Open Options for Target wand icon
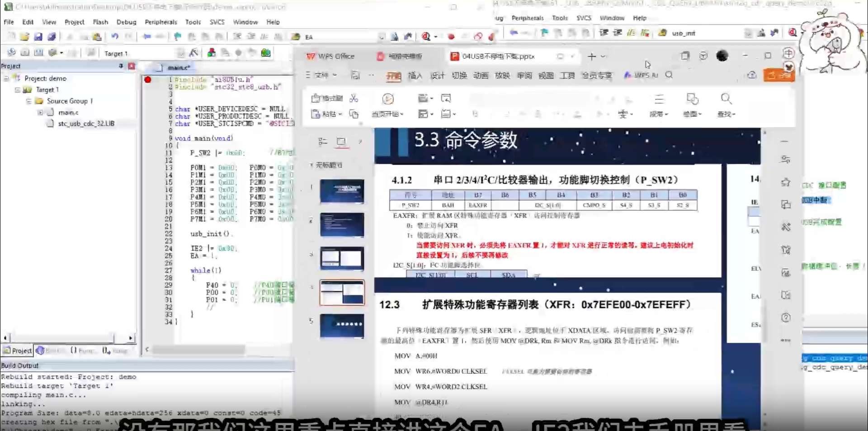 point(194,53)
